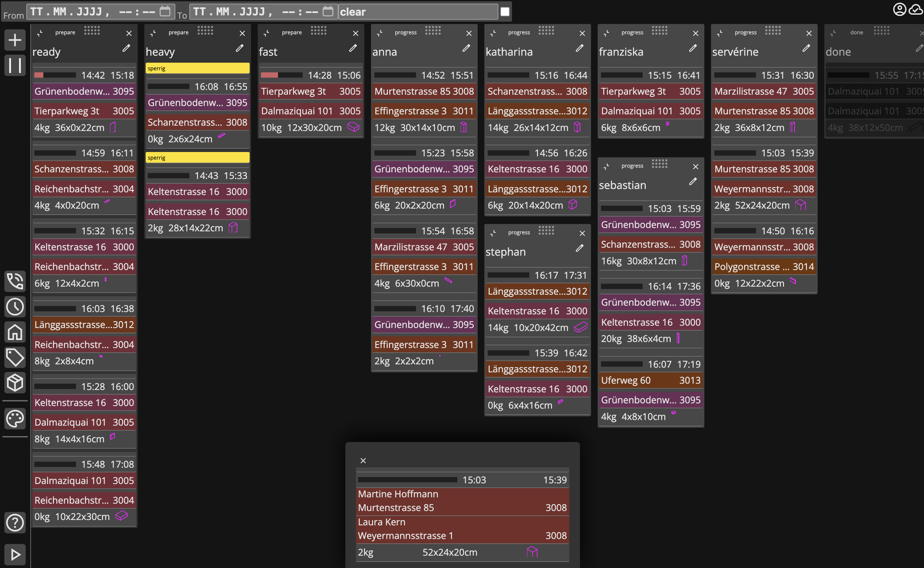
Task: Edit the katharina column name
Action: [580, 48]
